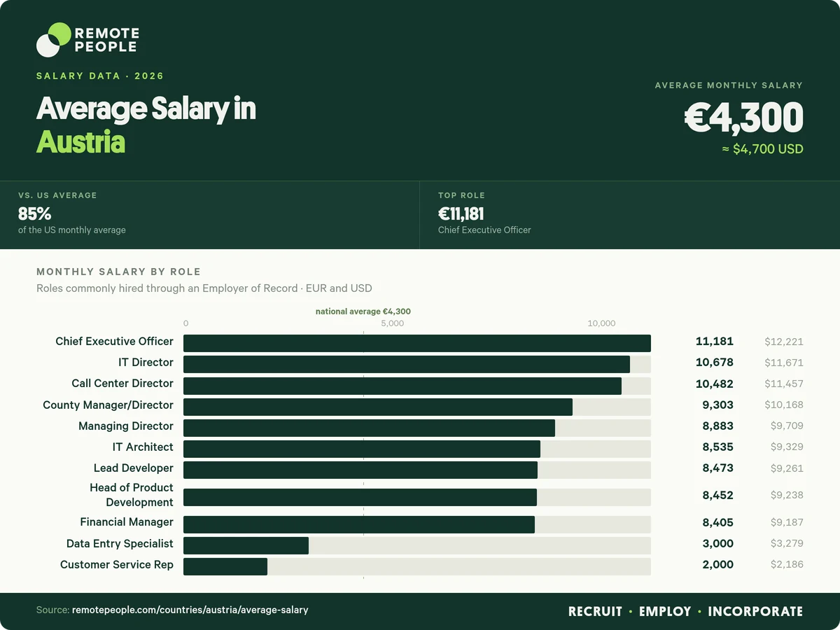The height and width of the screenshot is (630, 840).
Task: Click the Customer Service Rep row label
Action: (x=117, y=565)
